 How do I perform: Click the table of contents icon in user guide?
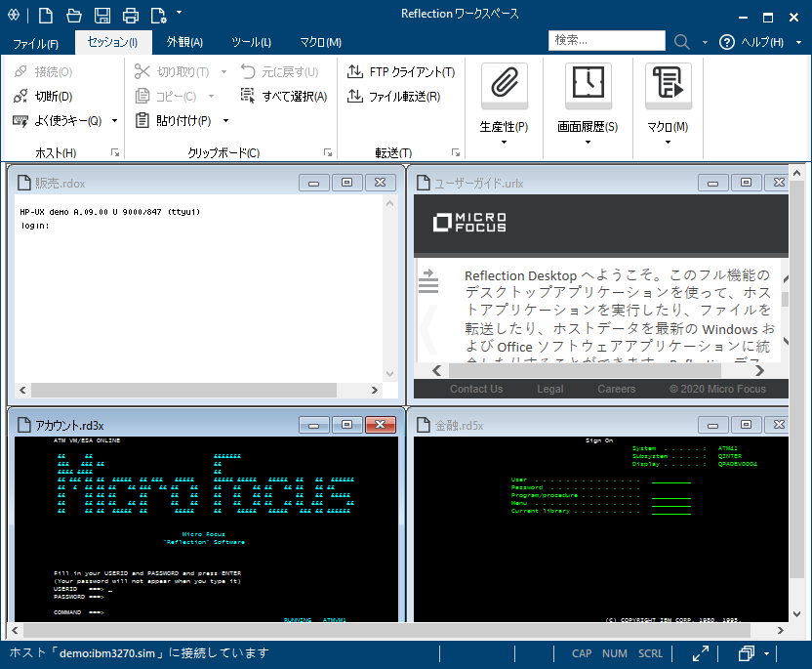(x=428, y=281)
